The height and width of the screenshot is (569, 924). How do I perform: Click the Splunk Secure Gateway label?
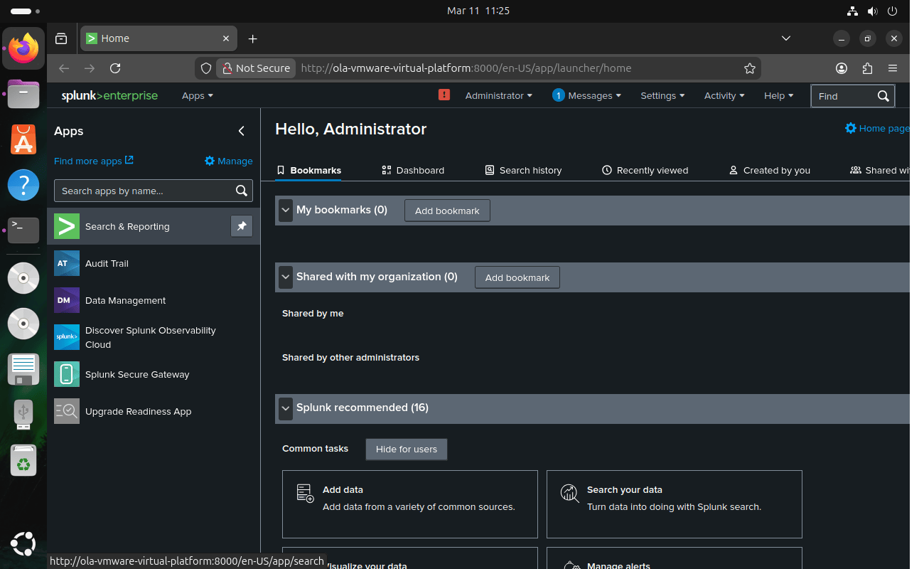pyautogui.click(x=137, y=374)
